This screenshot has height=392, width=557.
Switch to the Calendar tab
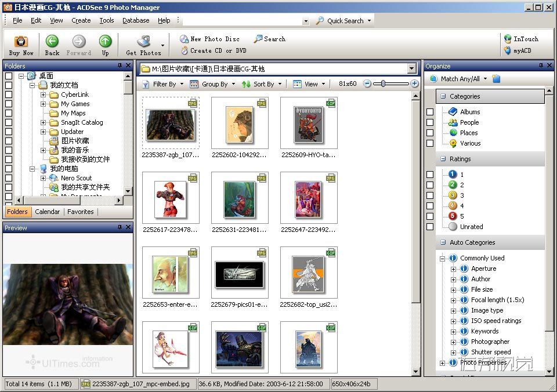pyautogui.click(x=48, y=212)
